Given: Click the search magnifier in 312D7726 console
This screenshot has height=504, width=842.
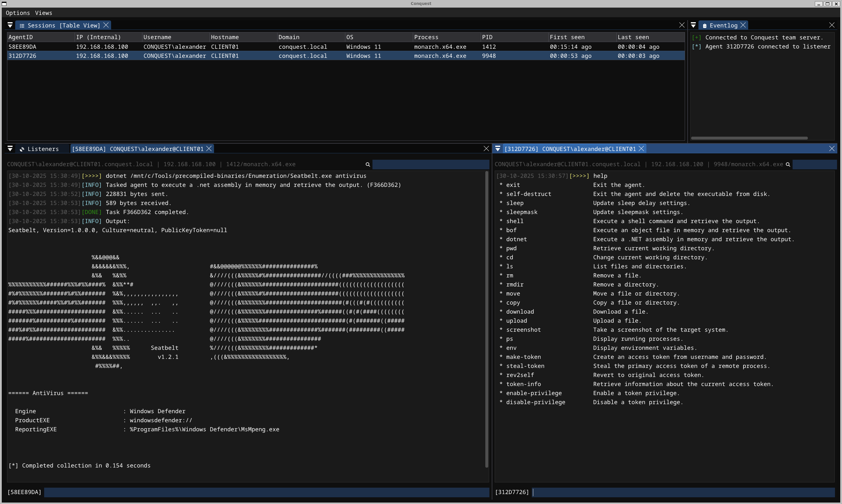Looking at the screenshot, I should pyautogui.click(x=788, y=164).
